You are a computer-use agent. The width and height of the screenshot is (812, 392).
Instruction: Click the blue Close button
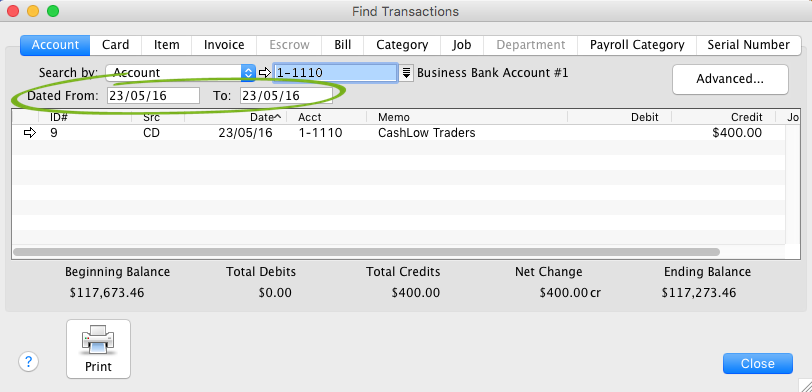click(x=758, y=364)
